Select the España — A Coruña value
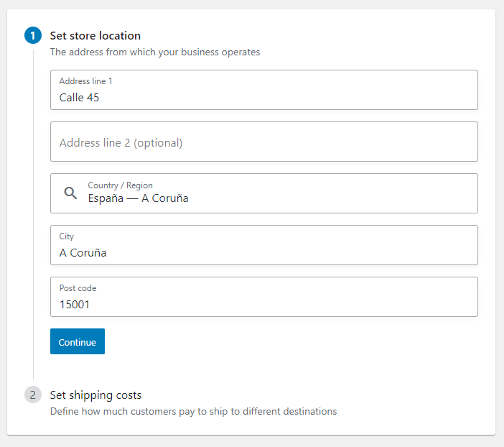Viewport: 504px width, 447px height. point(139,198)
